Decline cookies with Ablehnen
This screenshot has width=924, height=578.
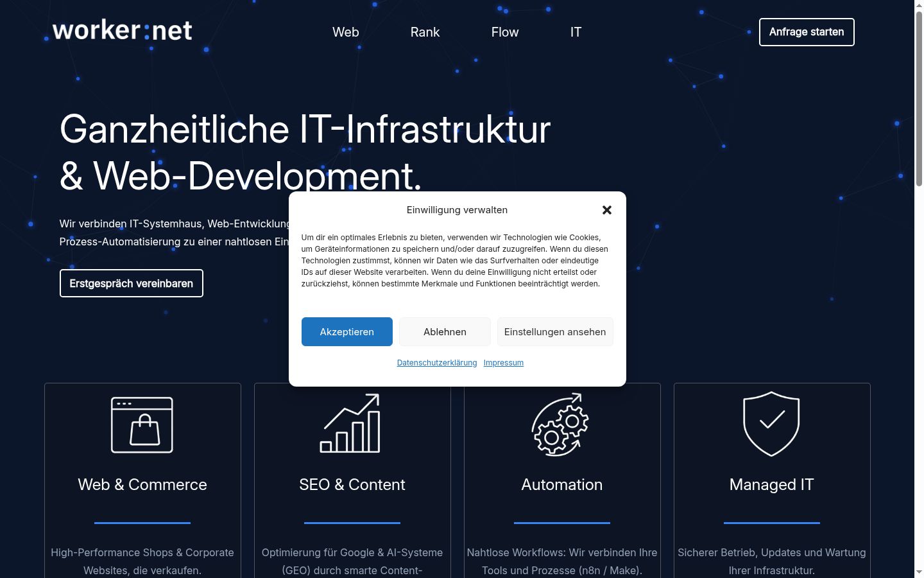445,332
